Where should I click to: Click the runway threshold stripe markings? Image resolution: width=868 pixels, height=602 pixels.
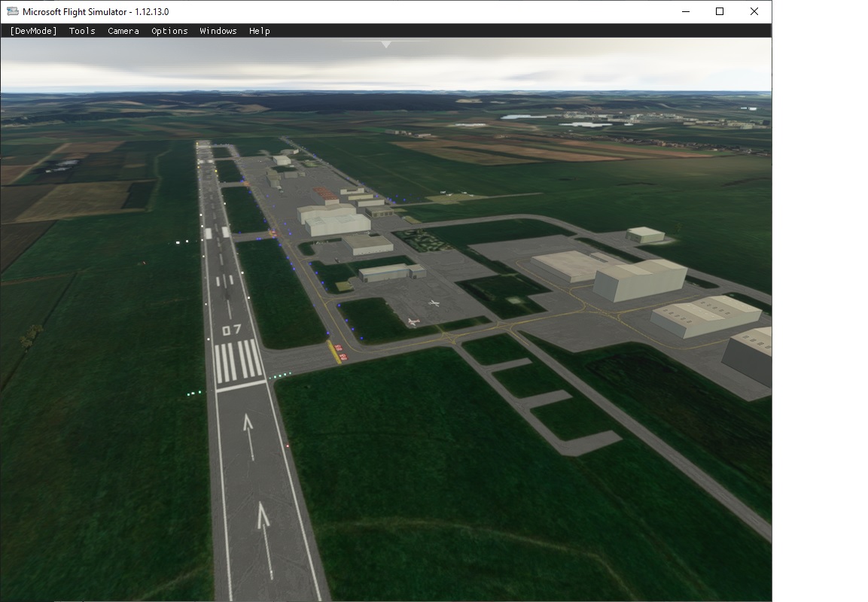(237, 360)
